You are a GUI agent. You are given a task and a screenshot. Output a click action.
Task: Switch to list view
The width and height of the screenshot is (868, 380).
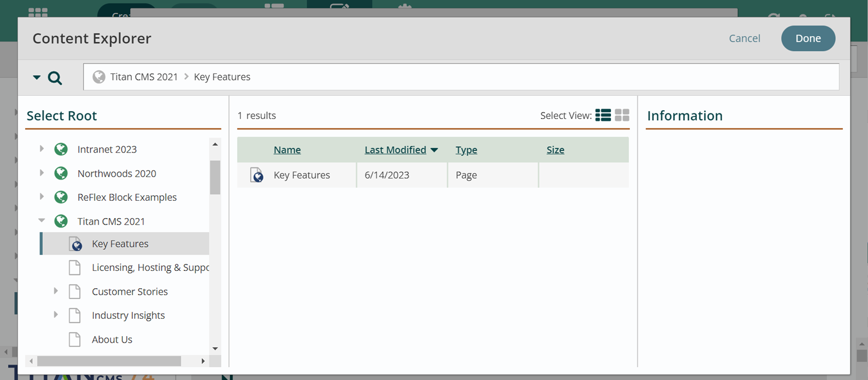[x=603, y=115]
